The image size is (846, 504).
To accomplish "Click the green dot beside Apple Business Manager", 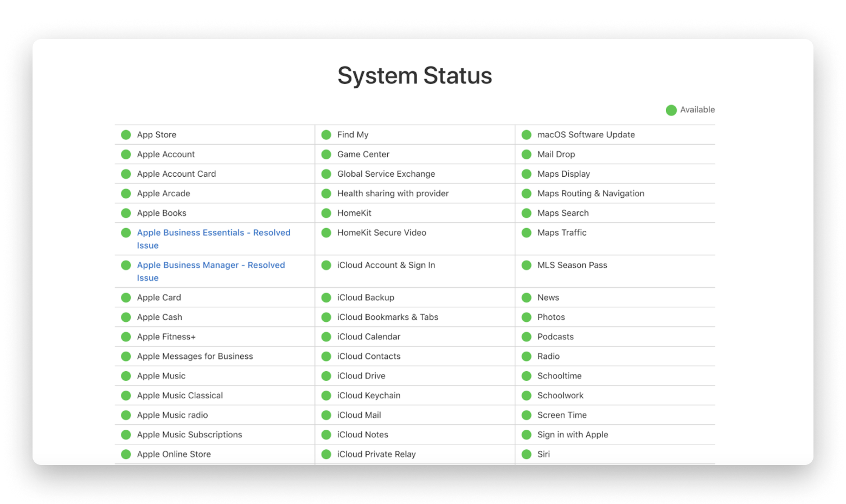I will pos(126,265).
